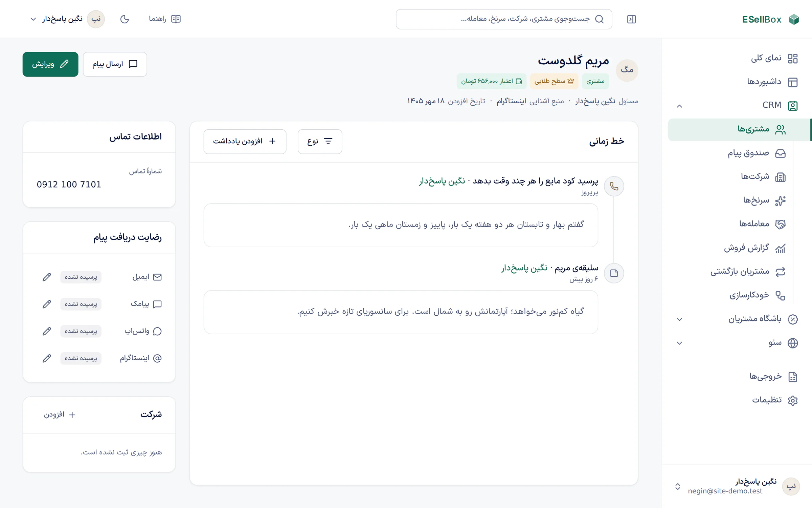Click ارسال پیام button
This screenshot has height=508, width=812.
[115, 64]
